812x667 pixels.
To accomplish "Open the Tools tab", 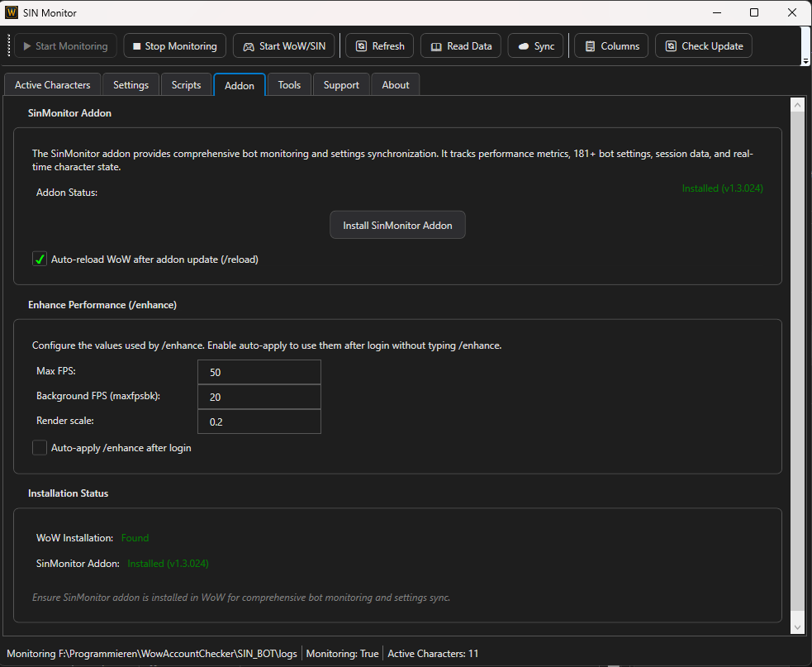I will point(288,84).
